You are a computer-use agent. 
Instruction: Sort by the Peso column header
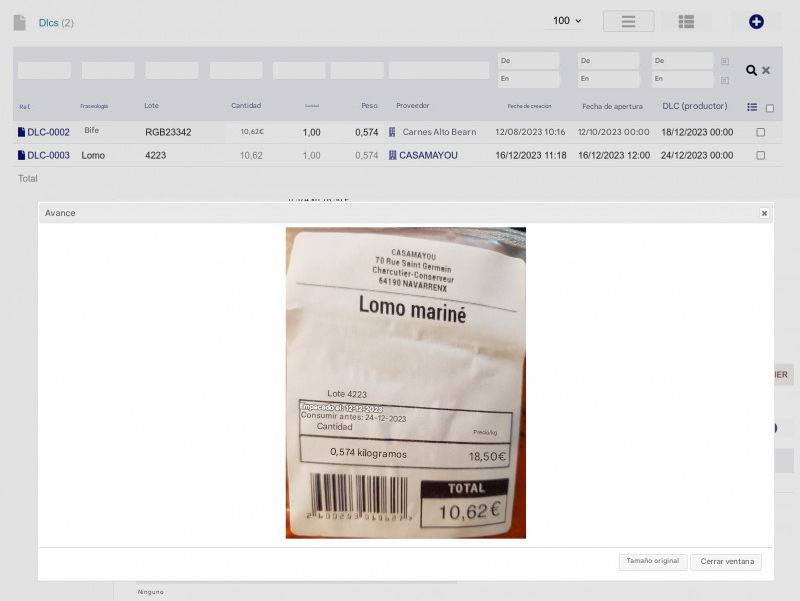(x=369, y=106)
